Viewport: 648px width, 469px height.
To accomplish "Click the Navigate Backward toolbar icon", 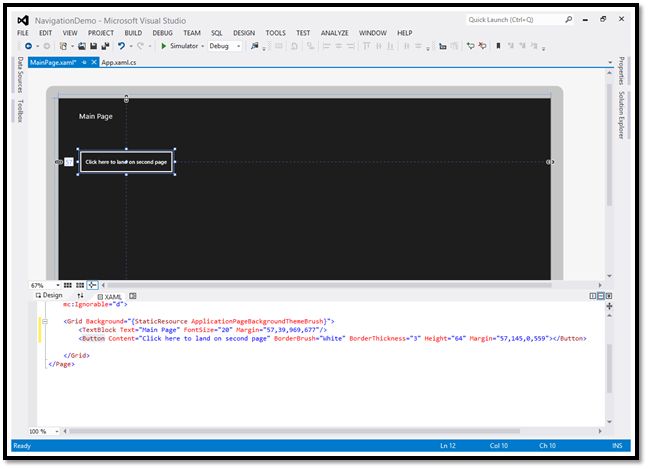I will pyautogui.click(x=28, y=46).
